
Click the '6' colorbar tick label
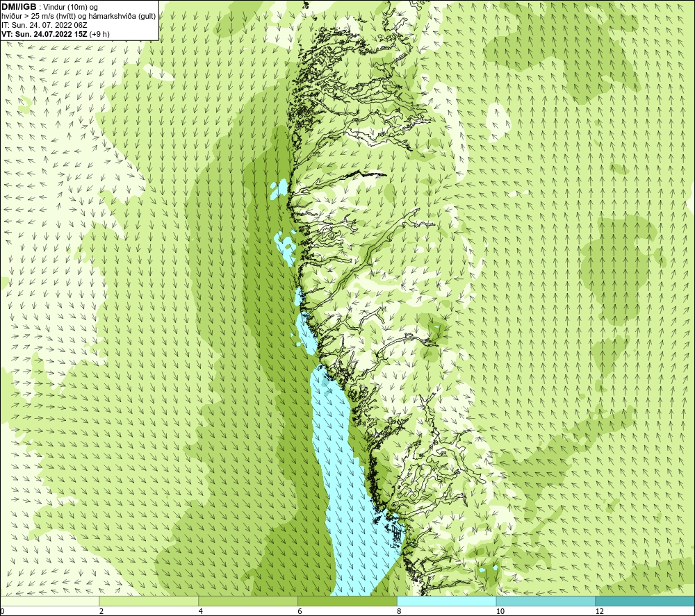(x=300, y=611)
